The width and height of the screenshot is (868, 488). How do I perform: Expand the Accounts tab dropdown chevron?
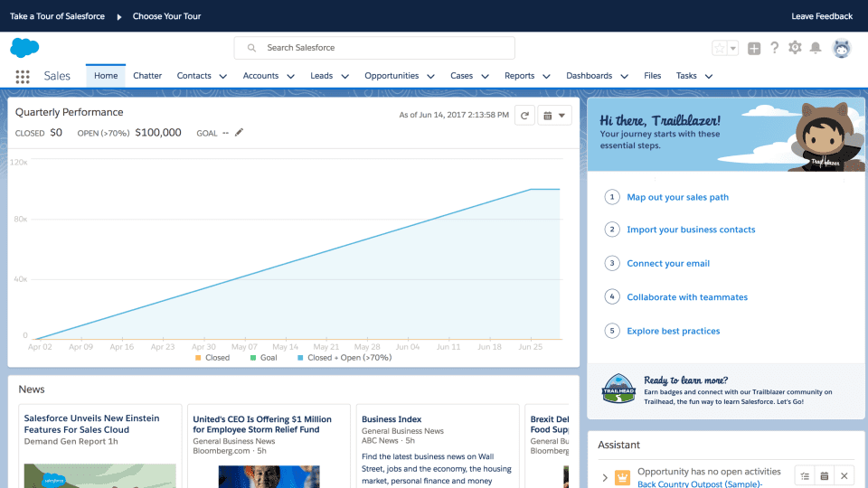click(290, 76)
